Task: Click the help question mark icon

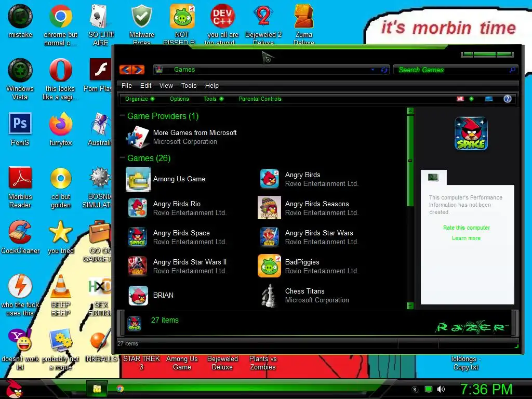Action: (x=507, y=99)
